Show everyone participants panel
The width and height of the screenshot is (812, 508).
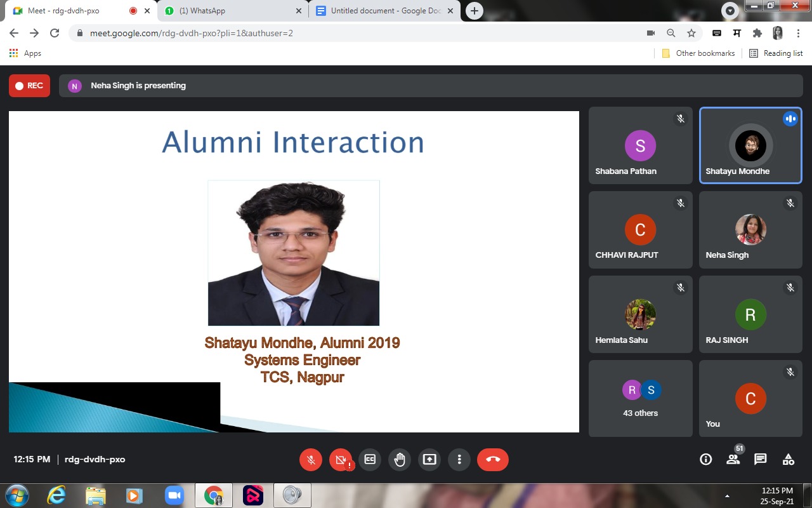pos(733,460)
